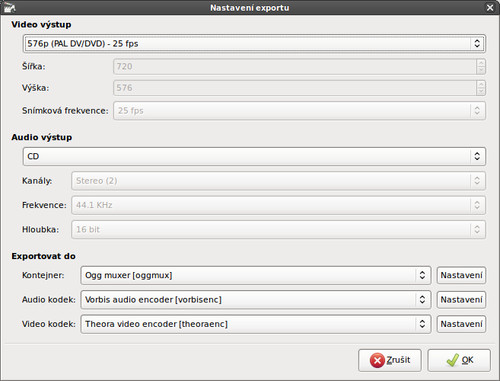Screen dimensions: 500x381
Task: Open the Kontejner dropdown with Ogg muxer
Action: pos(256,275)
